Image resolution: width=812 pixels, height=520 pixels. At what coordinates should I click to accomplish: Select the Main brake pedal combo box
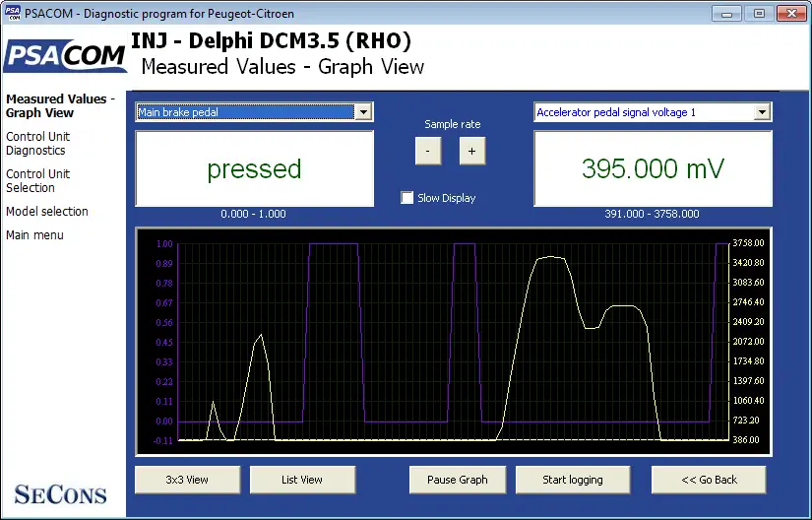pos(254,112)
